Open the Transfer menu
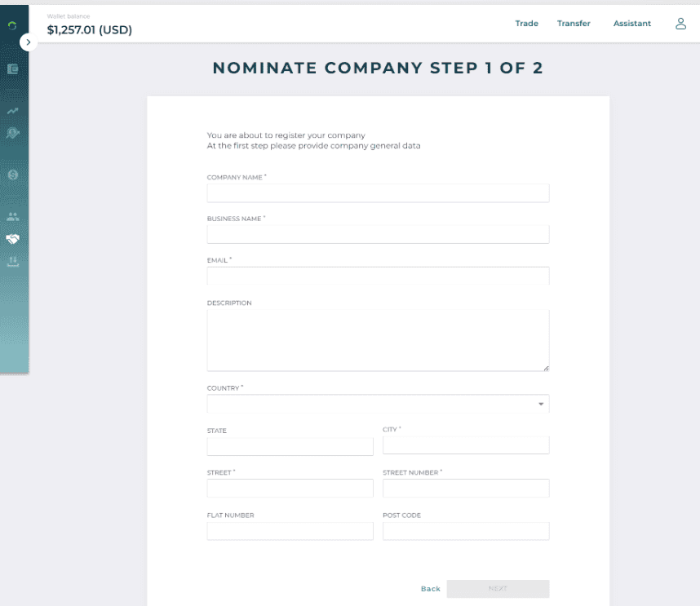Viewport: 700px width, 606px height. 574,23
